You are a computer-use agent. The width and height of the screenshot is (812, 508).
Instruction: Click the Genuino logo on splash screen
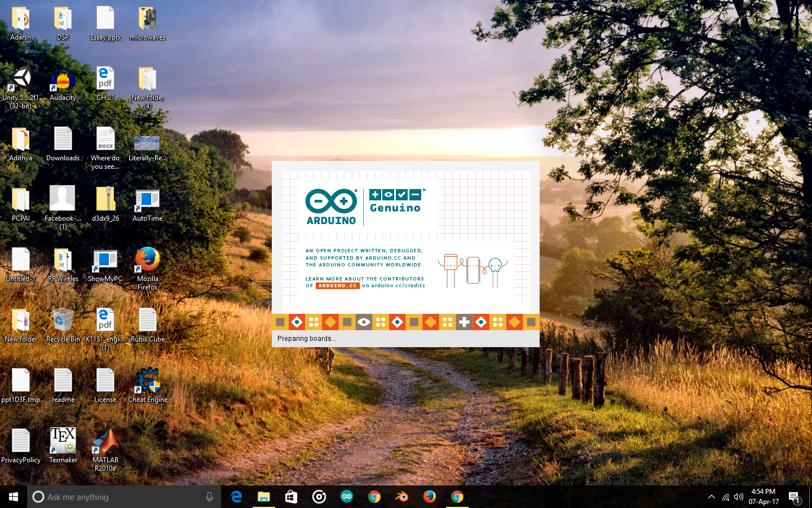[x=397, y=201]
